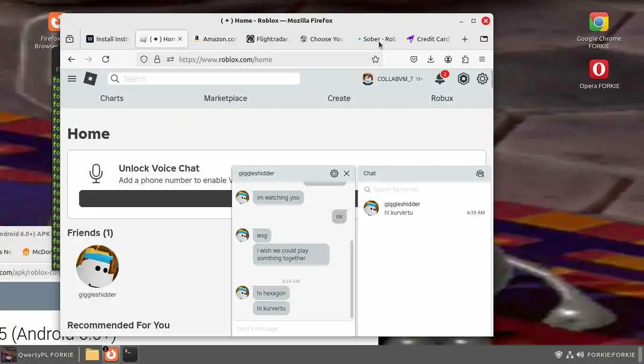644x364 pixels.
Task: Open the taskbar terminal icon
Action: click(130, 354)
